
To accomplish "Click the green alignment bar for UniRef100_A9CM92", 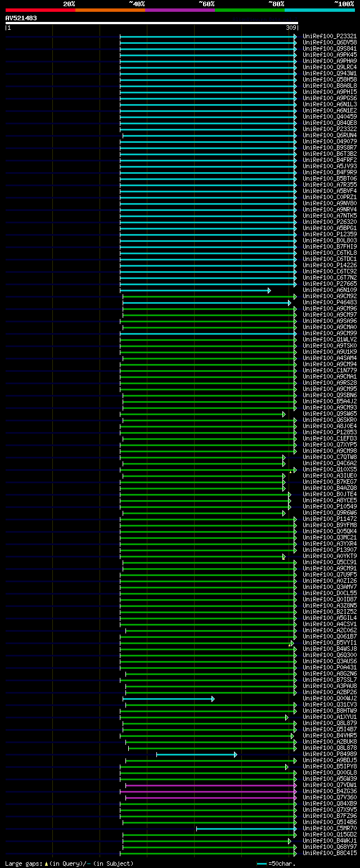I will (x=209, y=296).
